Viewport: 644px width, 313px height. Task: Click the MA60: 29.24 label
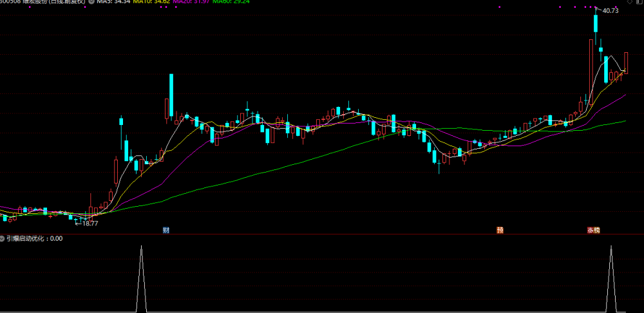coord(231,2)
